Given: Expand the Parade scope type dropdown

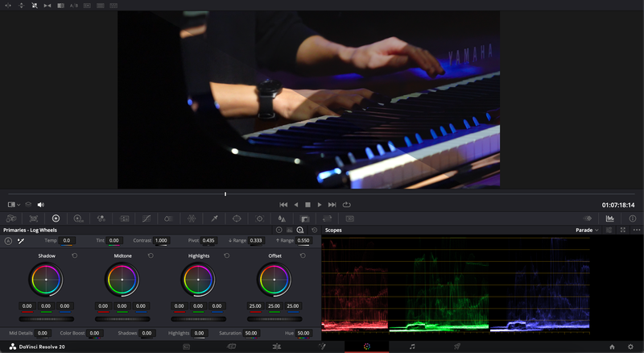Looking at the screenshot, I should click(x=587, y=230).
